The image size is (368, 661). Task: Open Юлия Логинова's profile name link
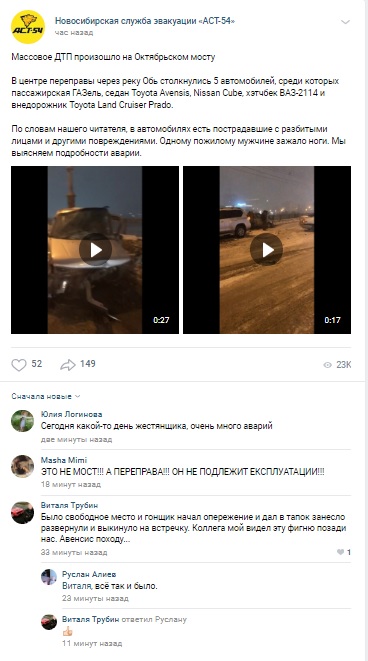pos(71,414)
